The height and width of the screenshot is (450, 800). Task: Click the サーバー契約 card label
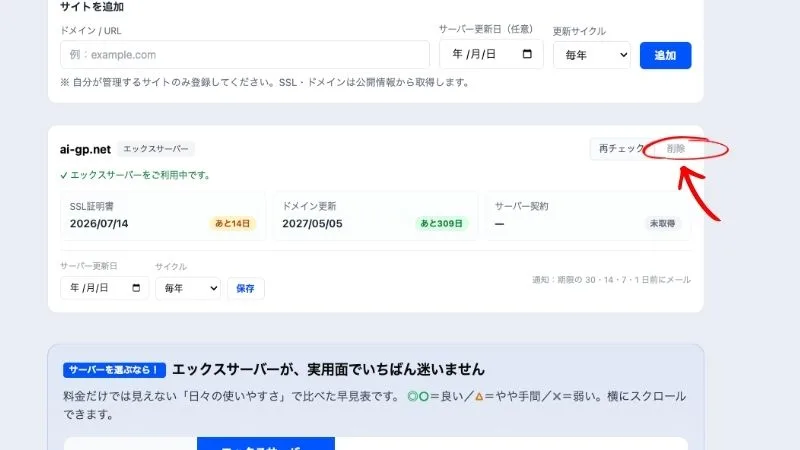521,206
